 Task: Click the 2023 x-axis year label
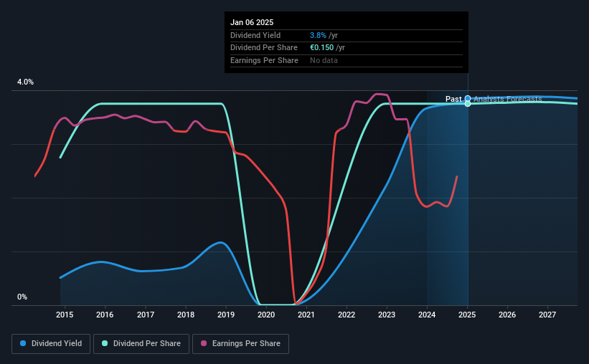tap(387, 315)
